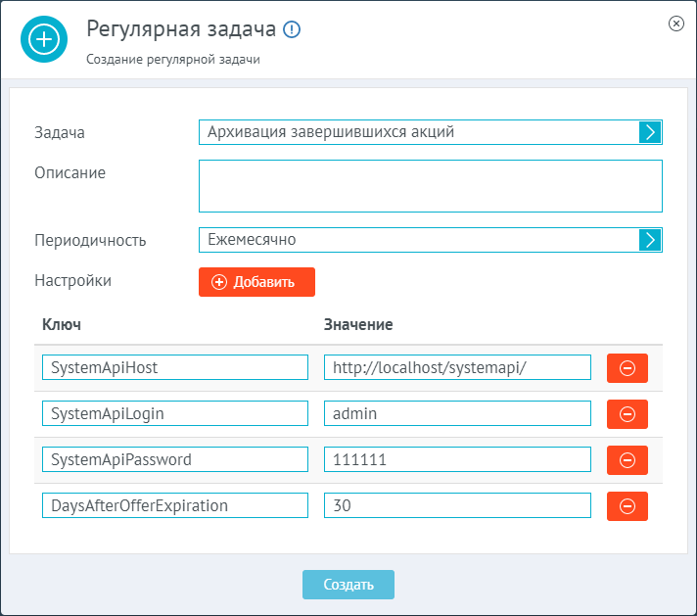
Task: Focus the Описание text area
Action: (431, 186)
